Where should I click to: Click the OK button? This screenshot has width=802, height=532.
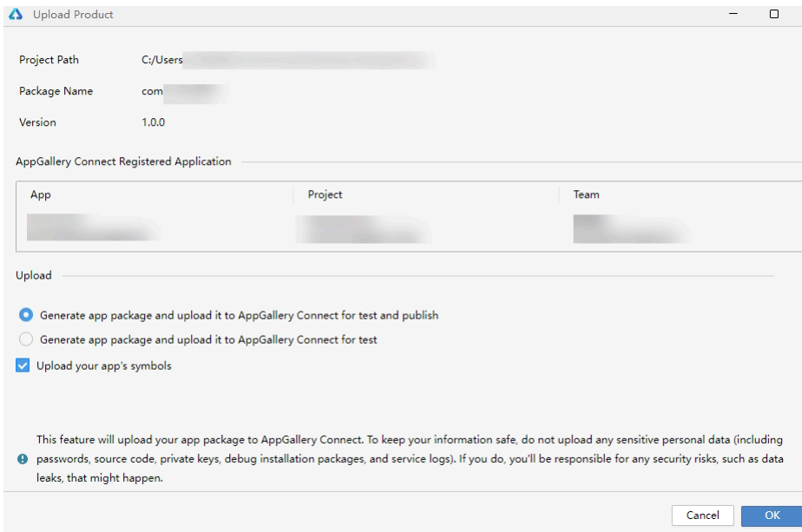click(x=772, y=516)
